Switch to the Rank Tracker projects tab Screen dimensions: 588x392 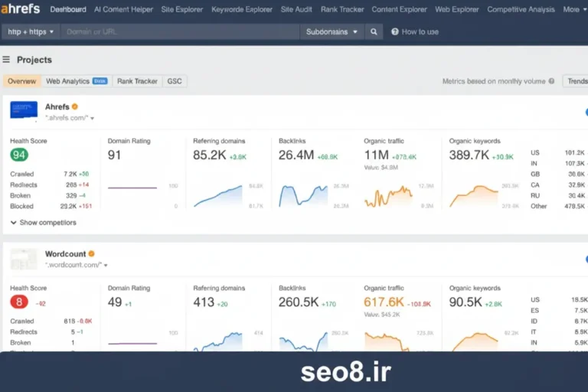137,81
